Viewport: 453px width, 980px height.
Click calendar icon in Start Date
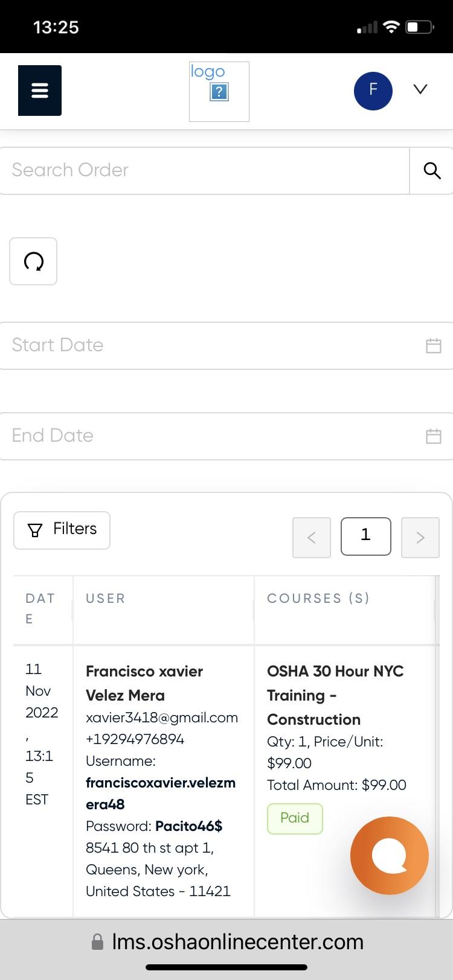434,346
